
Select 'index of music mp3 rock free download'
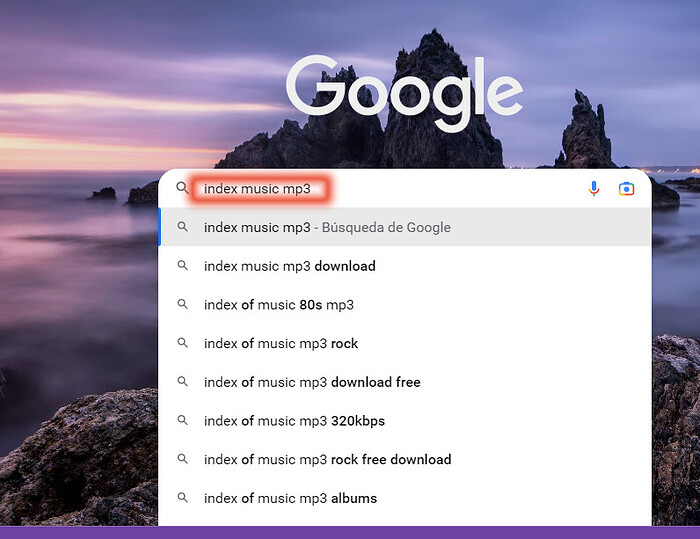tap(405, 459)
